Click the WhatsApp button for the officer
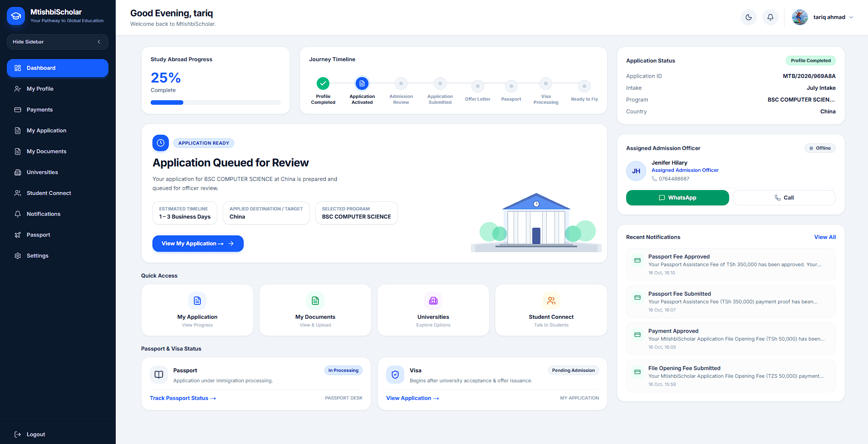 [x=677, y=198]
